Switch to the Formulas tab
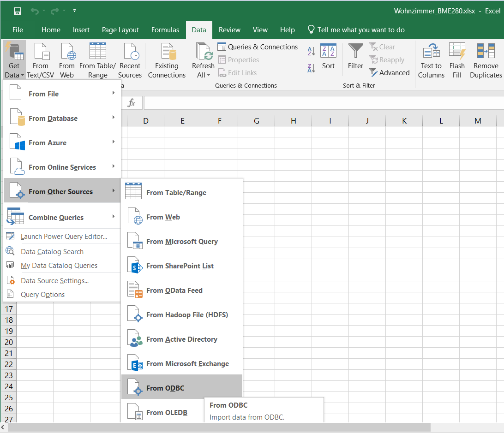Viewport: 504px width, 433px height. point(165,30)
